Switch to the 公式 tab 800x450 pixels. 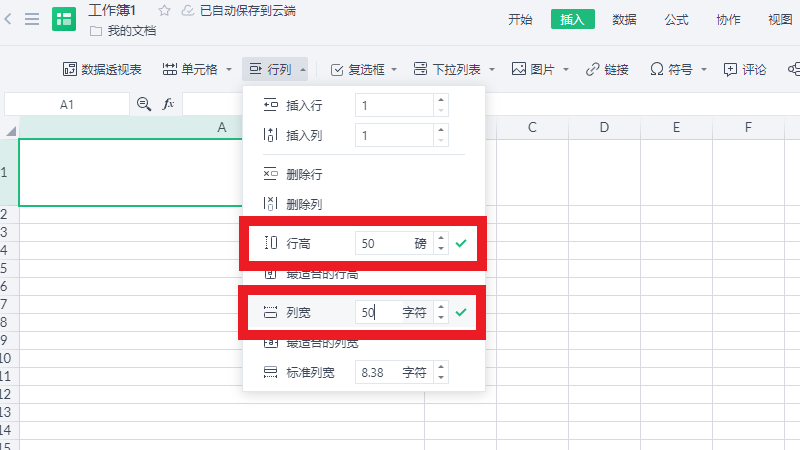pyautogui.click(x=677, y=19)
